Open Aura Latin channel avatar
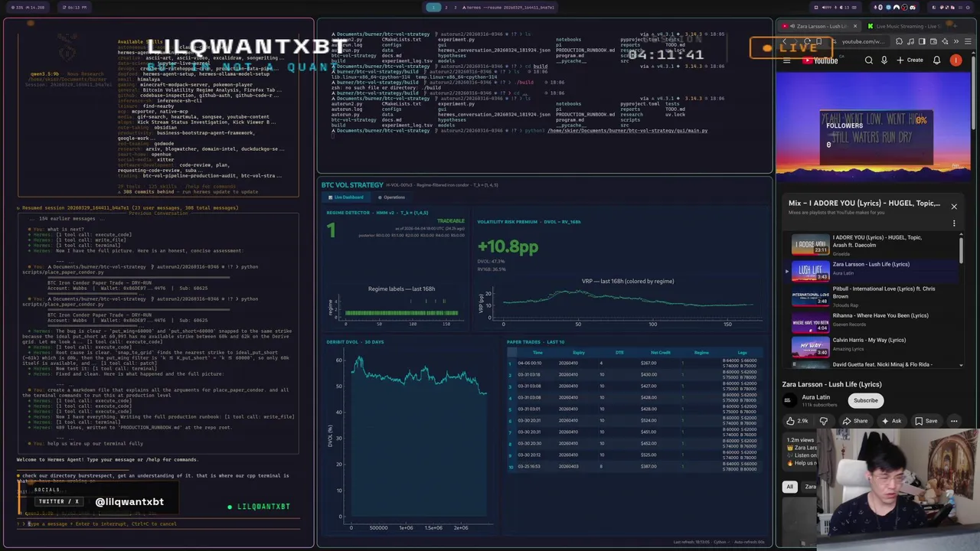The height and width of the screenshot is (551, 980). [789, 400]
